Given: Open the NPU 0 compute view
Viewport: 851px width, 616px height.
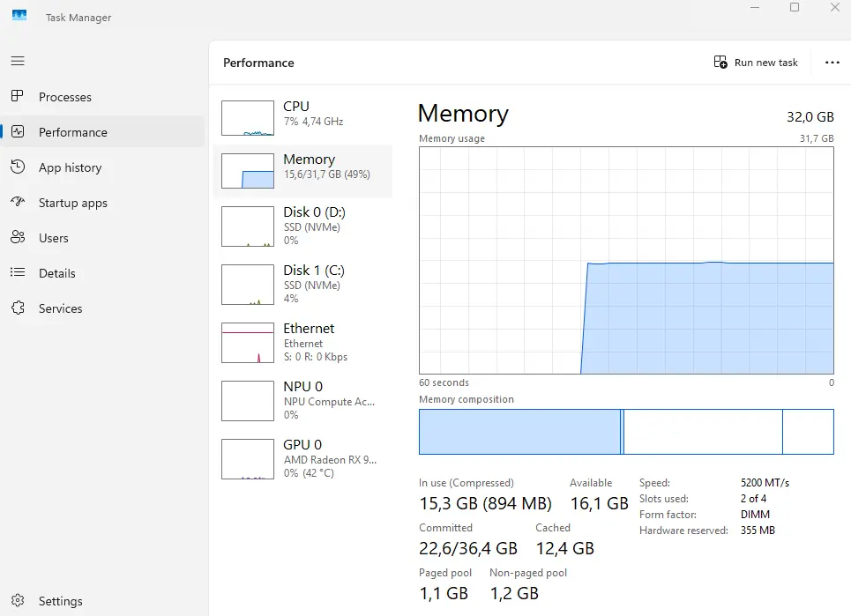Looking at the screenshot, I should point(302,400).
